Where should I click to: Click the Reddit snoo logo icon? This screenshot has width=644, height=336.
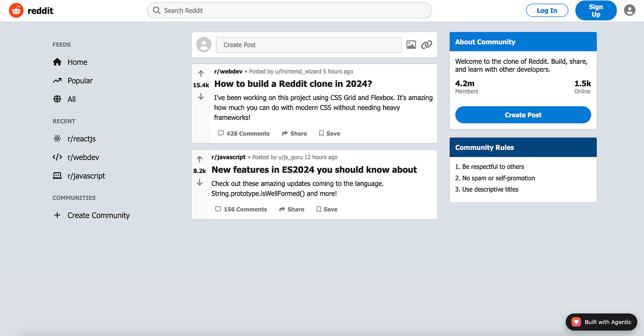(16, 10)
